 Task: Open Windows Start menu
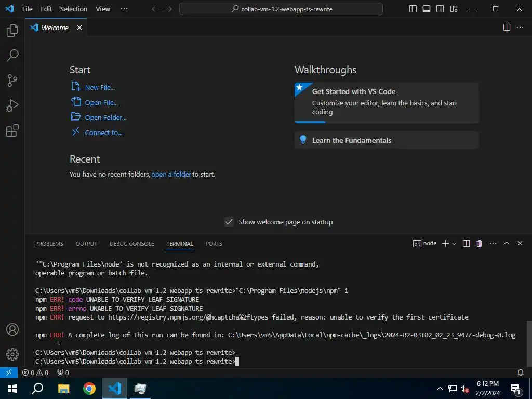pos(12,389)
